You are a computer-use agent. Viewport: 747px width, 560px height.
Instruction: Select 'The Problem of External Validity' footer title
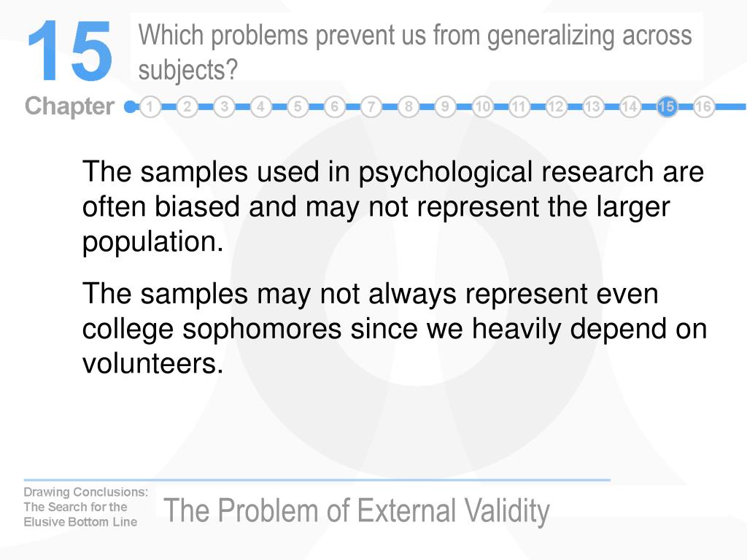356,511
